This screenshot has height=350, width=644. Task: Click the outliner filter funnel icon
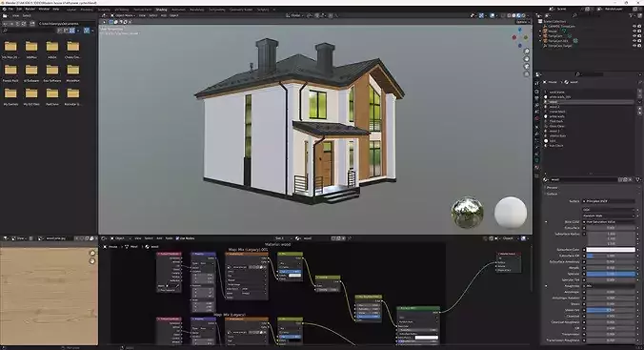(632, 15)
